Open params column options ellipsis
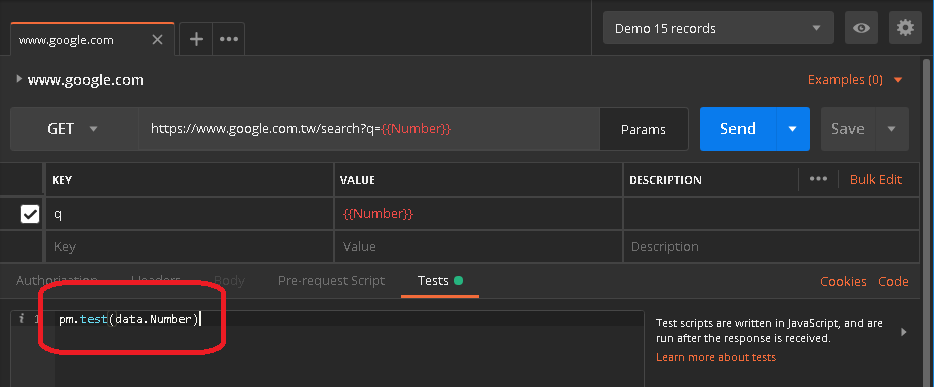 [818, 179]
